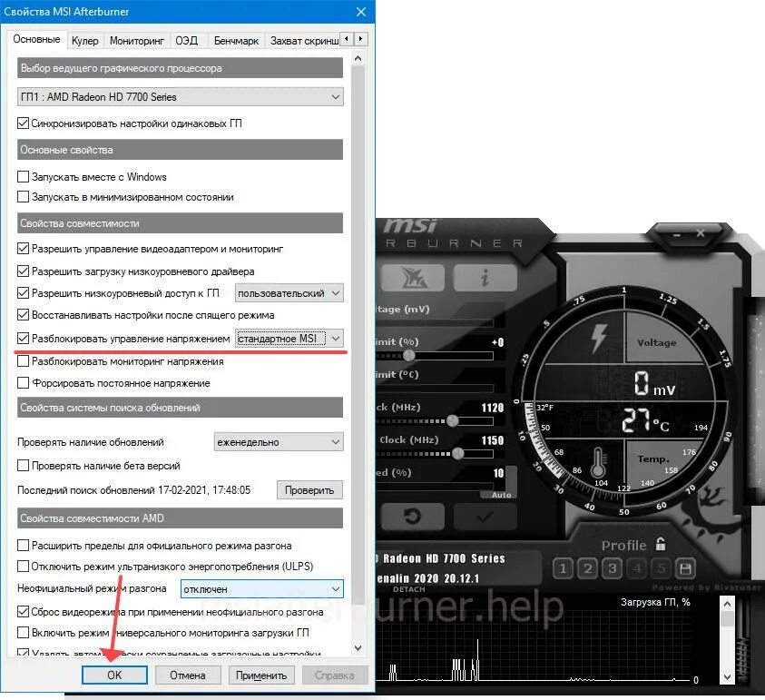Click the graph panel scroll up arrow
Screen dimensions: 765x700
coord(727,604)
